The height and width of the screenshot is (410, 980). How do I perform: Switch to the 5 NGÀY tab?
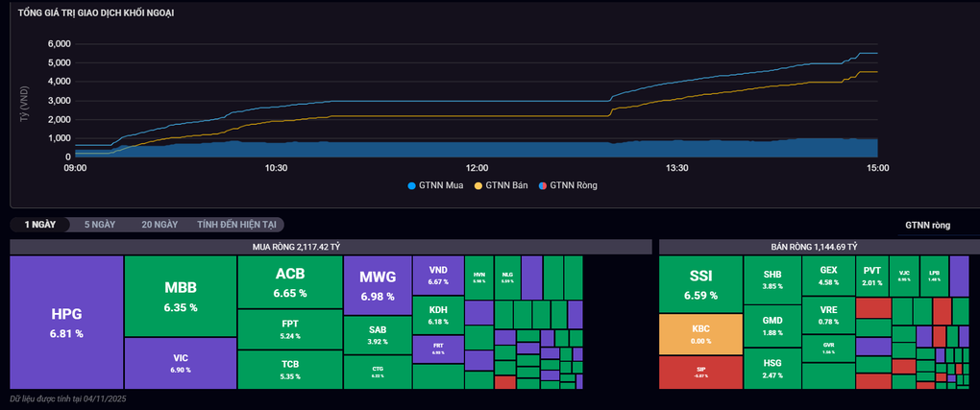(99, 225)
